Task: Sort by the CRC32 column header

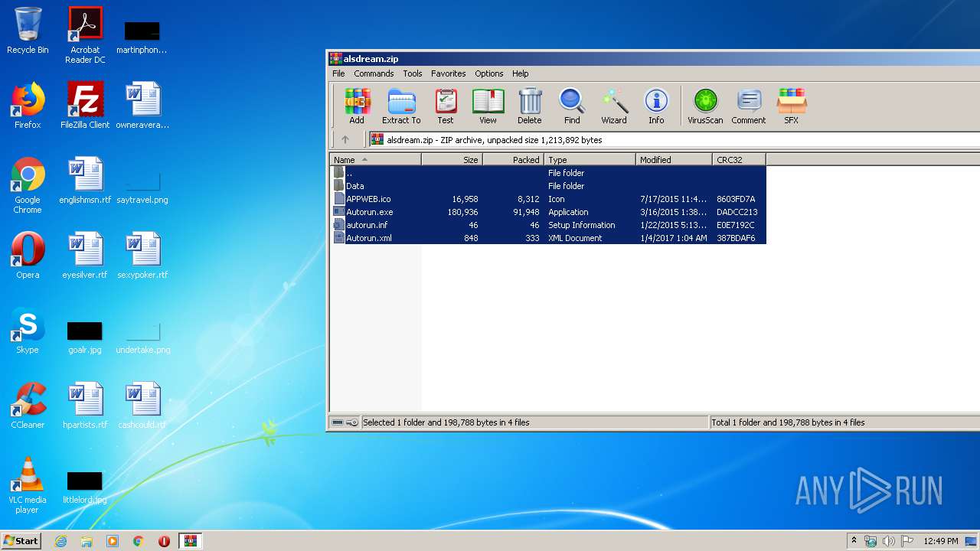Action: 739,159
